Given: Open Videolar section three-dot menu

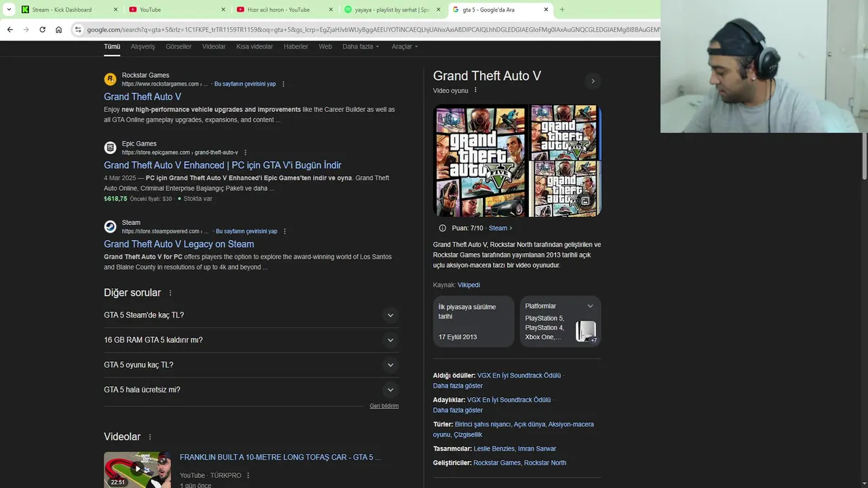Looking at the screenshot, I should point(150,437).
